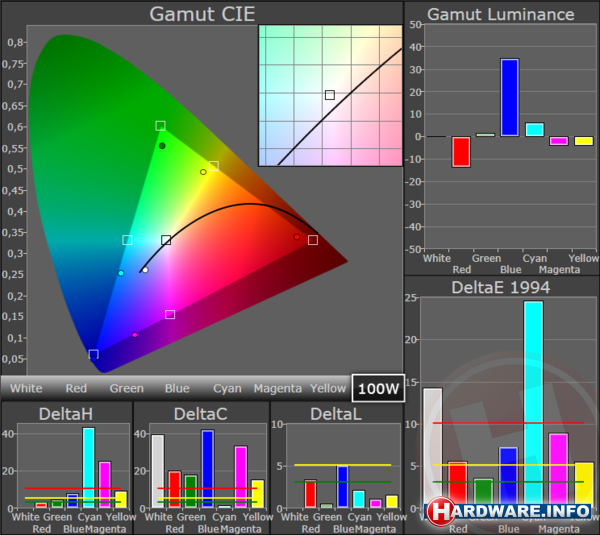The image size is (600, 535).
Task: Click the magenta target square in CIE gamut
Action: pos(170,314)
